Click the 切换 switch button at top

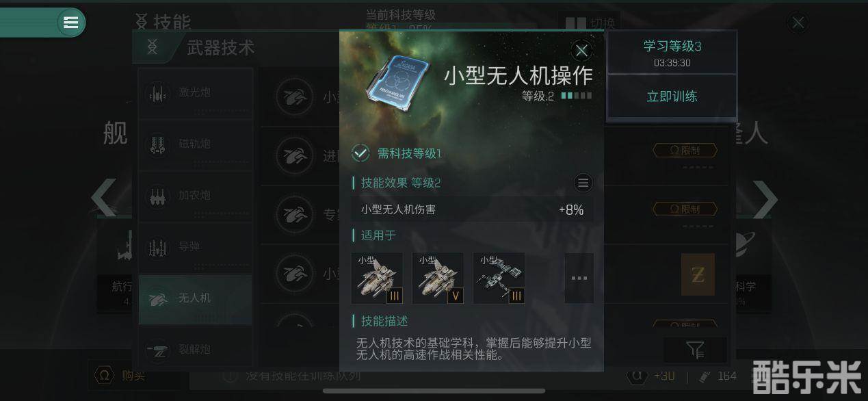[x=590, y=24]
